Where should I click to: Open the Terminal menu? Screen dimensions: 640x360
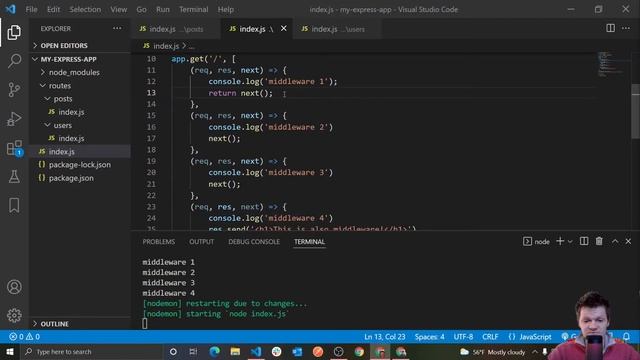pos(193,9)
